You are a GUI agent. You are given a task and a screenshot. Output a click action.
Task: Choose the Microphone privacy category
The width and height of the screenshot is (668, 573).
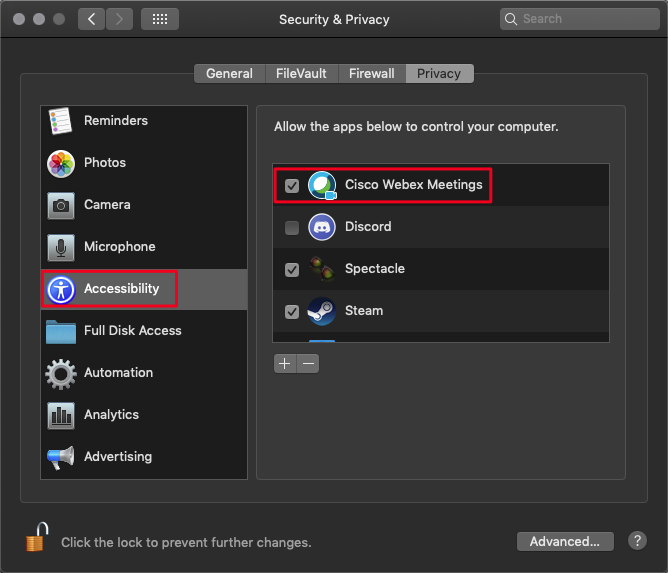[x=119, y=247]
